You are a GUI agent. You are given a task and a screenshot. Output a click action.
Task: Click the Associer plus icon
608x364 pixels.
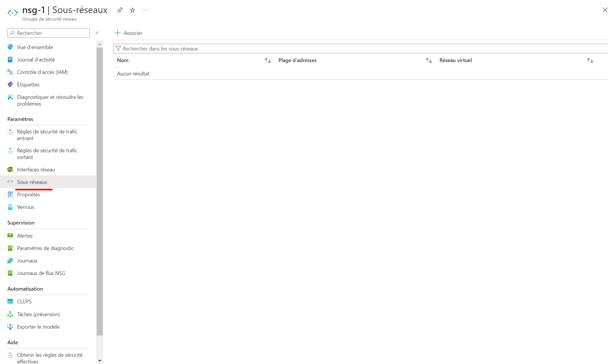pos(118,33)
